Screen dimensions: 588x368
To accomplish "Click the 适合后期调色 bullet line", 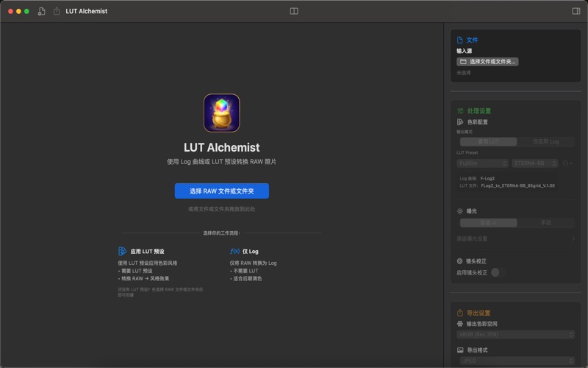I will point(246,279).
